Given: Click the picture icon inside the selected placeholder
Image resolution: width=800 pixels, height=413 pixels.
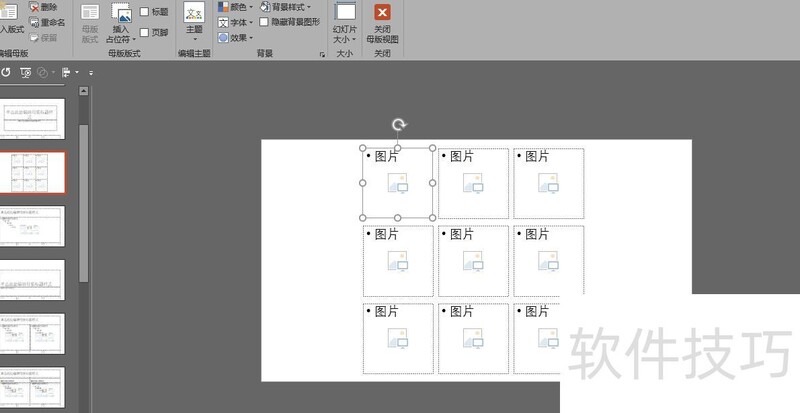Looking at the screenshot, I should tap(398, 183).
